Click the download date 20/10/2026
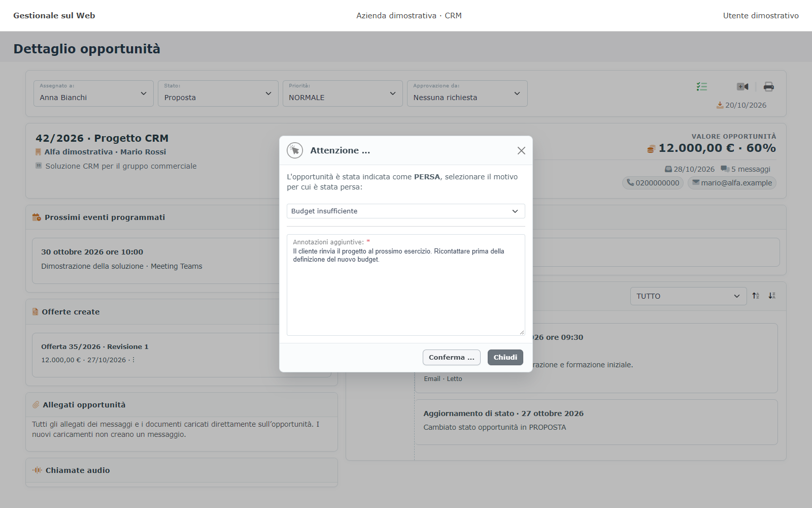Image resolution: width=812 pixels, height=508 pixels. pos(741,105)
